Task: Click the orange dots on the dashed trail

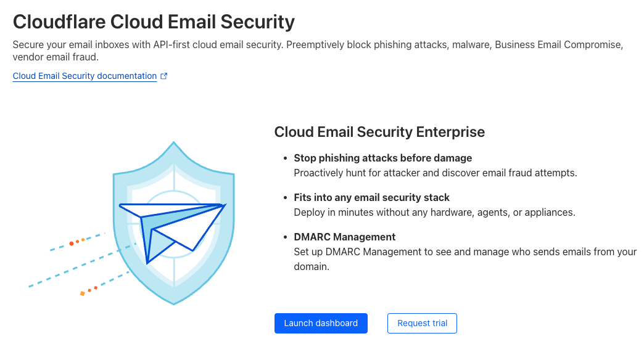Action: click(77, 242)
